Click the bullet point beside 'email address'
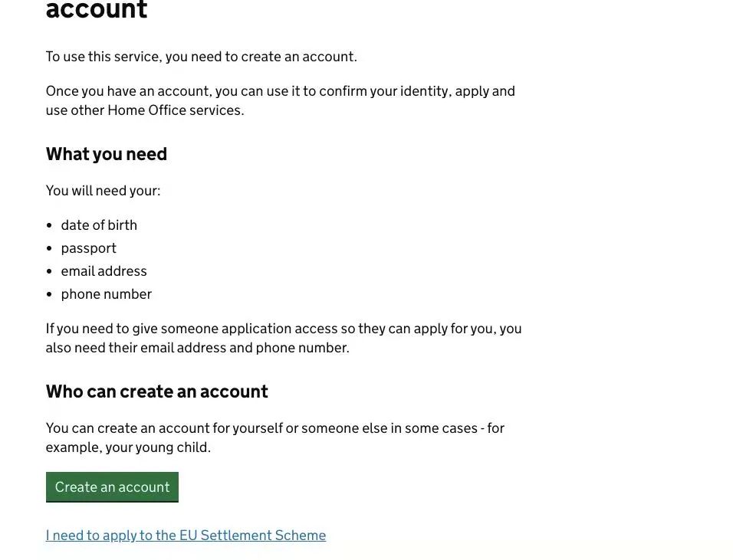The height and width of the screenshot is (560, 733). pos(50,271)
